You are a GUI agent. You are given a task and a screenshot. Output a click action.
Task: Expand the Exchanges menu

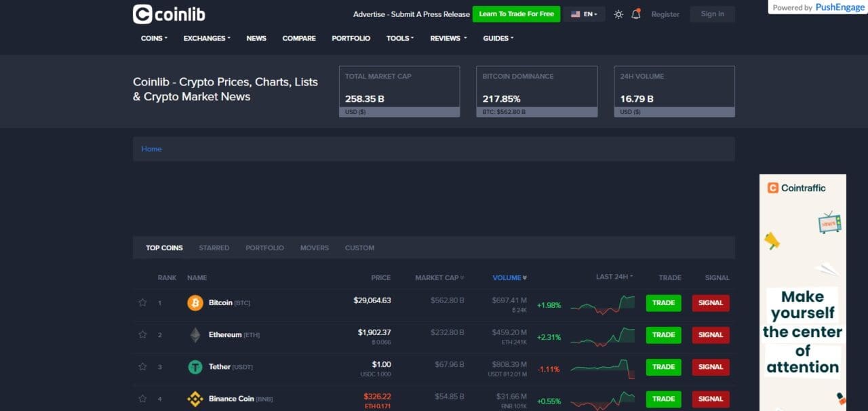coord(207,38)
